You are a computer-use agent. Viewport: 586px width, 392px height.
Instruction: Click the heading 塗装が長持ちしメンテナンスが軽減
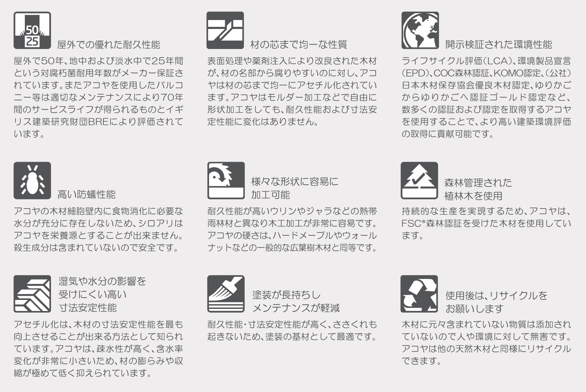296,301
